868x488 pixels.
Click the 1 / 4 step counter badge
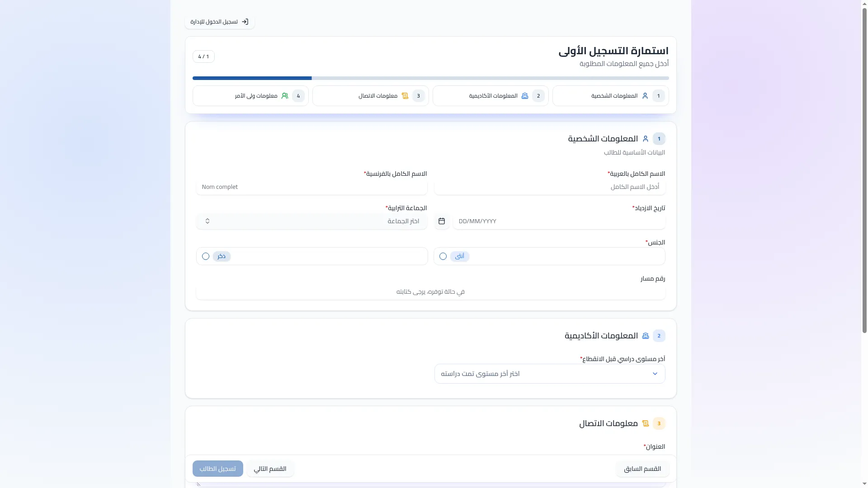click(x=203, y=56)
